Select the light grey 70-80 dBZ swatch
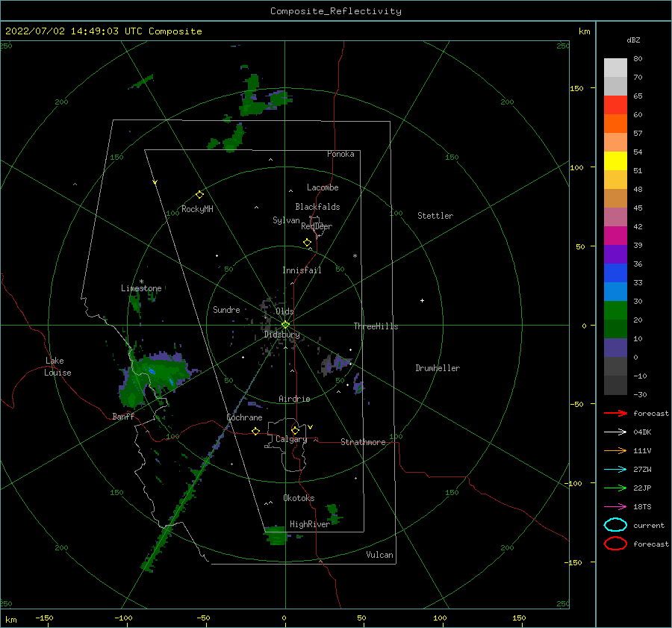 click(615, 68)
